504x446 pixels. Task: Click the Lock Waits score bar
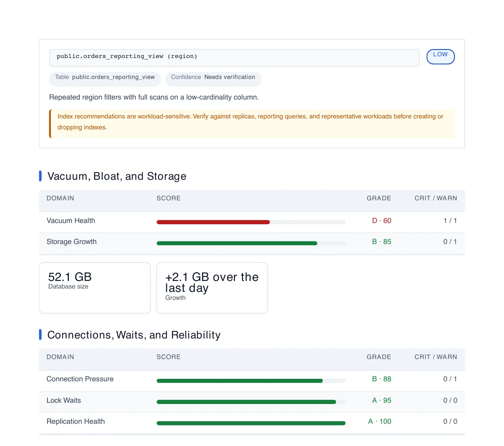pyautogui.click(x=251, y=402)
